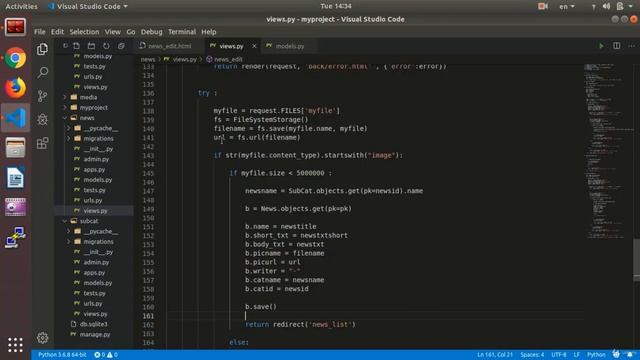This screenshot has width=640, height=360.
Task: Launch Firefox from the dock
Action: point(16,88)
